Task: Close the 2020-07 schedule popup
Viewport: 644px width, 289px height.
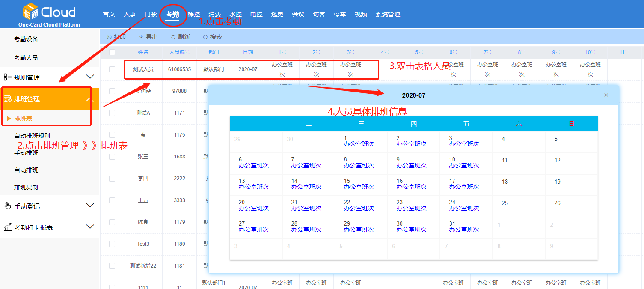Action: tap(606, 95)
